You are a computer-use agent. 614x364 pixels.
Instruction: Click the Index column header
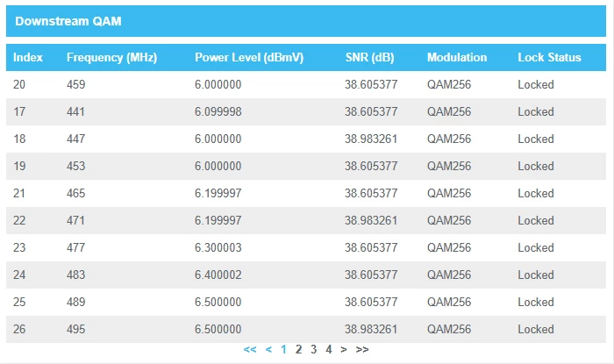[28, 58]
